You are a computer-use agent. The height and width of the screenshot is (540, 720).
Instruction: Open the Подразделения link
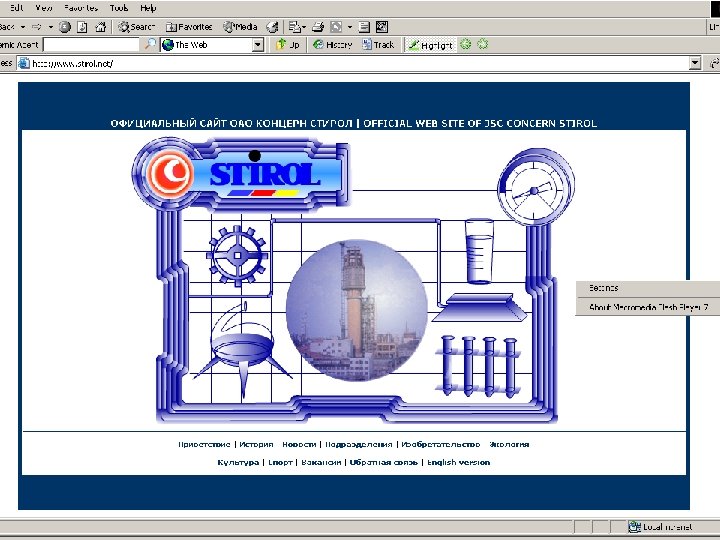click(x=359, y=444)
